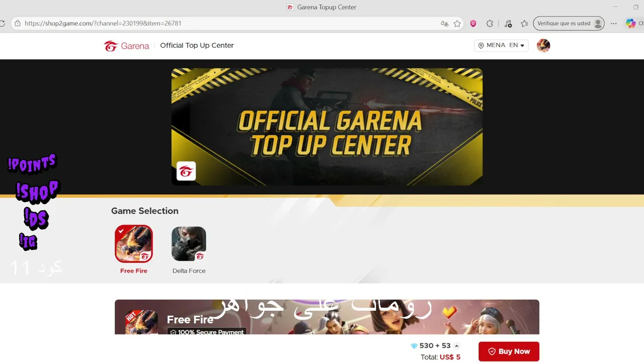The image size is (644, 362).
Task: Click the Total: US$ 5 text
Action: pyautogui.click(x=440, y=357)
